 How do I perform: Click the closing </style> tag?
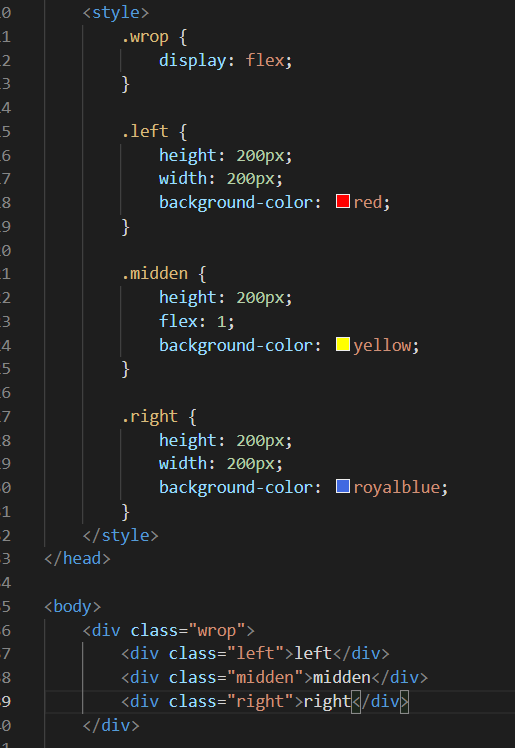point(121,535)
